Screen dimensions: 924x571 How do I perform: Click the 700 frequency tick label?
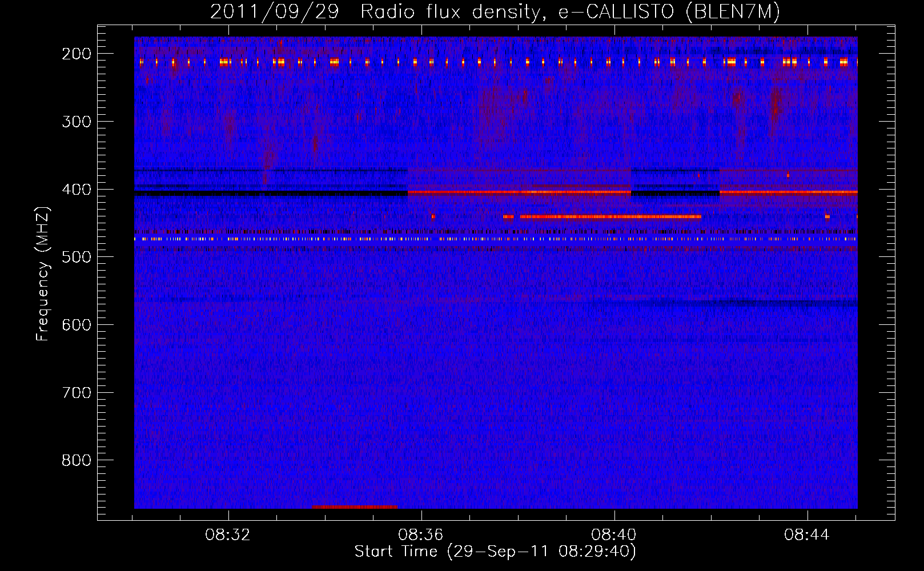click(x=77, y=392)
